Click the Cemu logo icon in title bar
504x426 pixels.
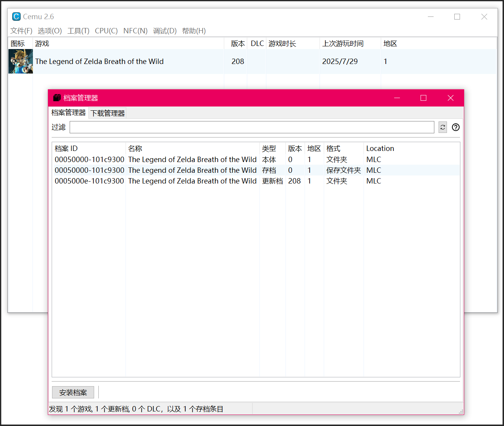[x=16, y=16]
